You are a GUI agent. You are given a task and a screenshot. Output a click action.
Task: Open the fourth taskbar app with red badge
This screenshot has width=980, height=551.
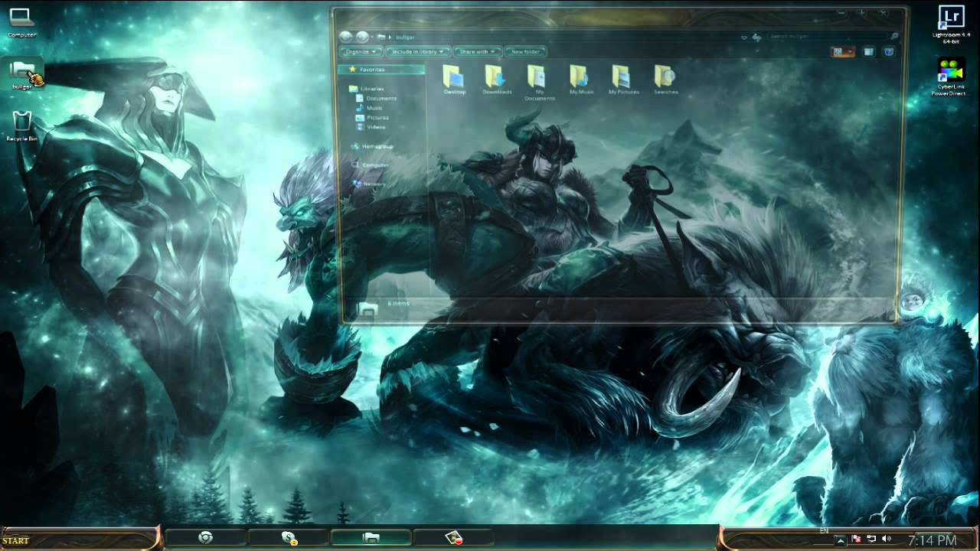pyautogui.click(x=454, y=538)
